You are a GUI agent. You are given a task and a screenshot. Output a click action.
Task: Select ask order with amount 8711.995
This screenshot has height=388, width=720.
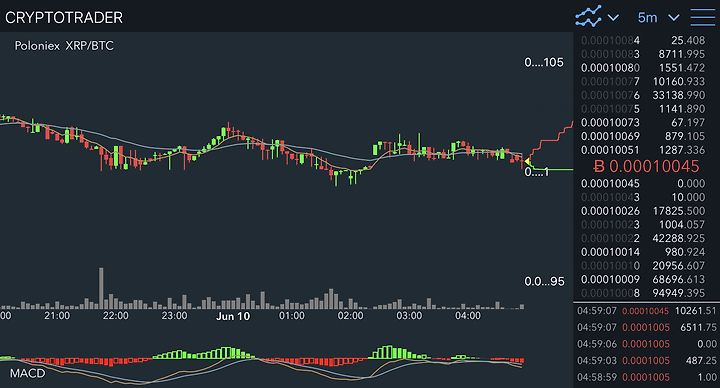click(643, 54)
